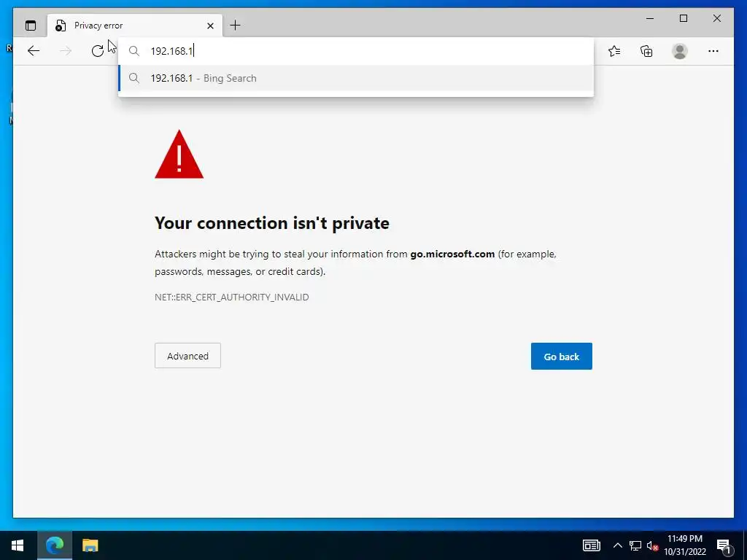
Task: Open News and interests taskbar icon
Action: tap(591, 545)
